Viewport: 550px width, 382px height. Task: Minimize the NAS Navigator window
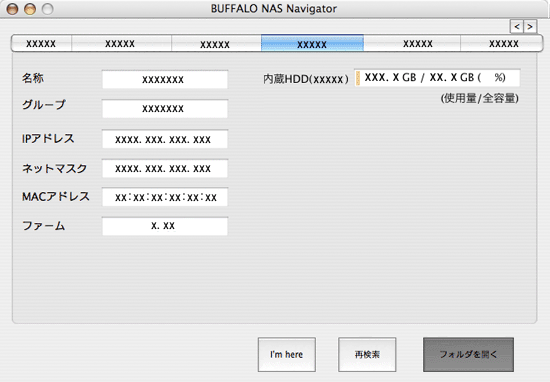point(30,9)
